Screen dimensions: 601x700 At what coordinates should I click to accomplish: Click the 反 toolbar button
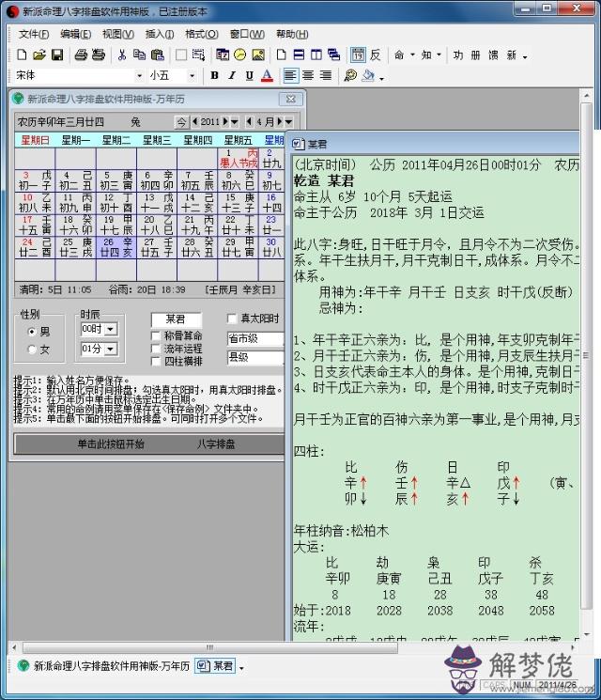click(x=376, y=54)
